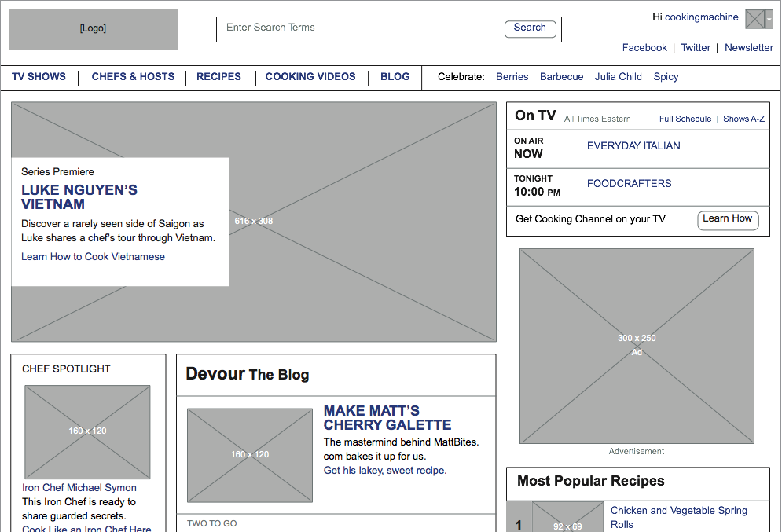
Task: Click the Learn How button
Action: click(x=728, y=220)
